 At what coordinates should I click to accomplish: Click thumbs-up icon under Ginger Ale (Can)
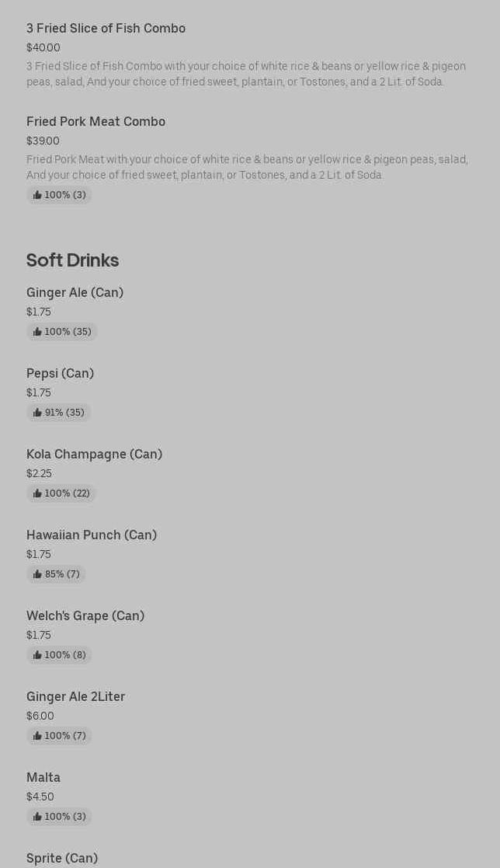coord(37,332)
